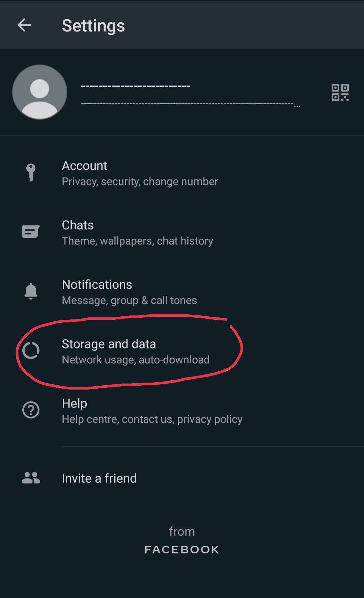
Task: Select Storage and data option
Action: [x=109, y=344]
